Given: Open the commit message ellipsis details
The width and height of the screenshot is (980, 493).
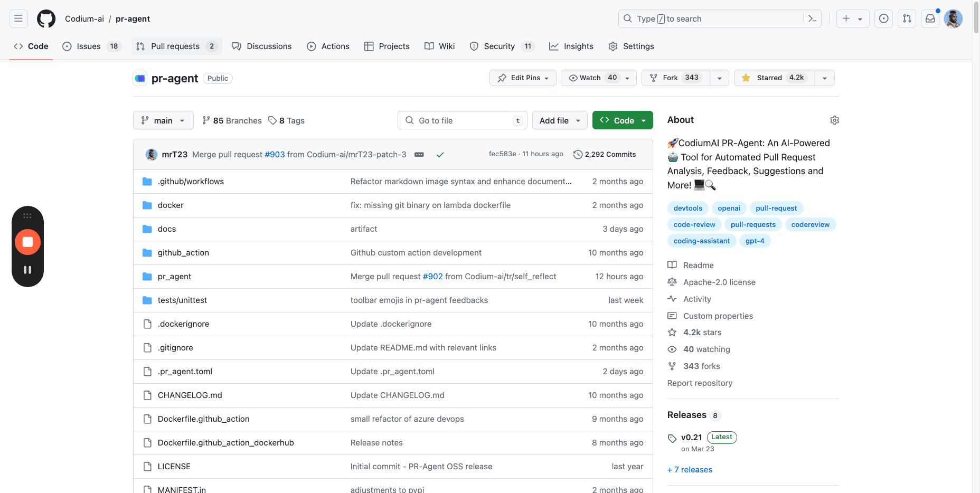Looking at the screenshot, I should click(419, 155).
